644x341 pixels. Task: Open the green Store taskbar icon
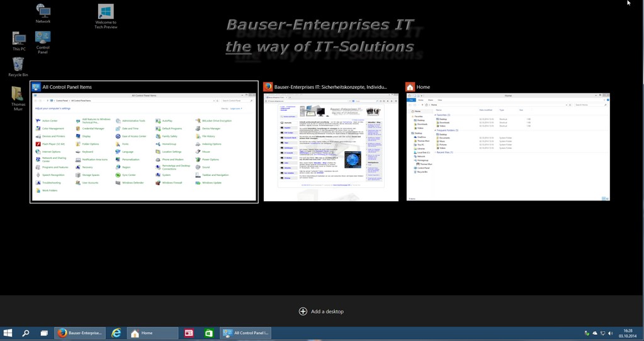click(x=208, y=333)
